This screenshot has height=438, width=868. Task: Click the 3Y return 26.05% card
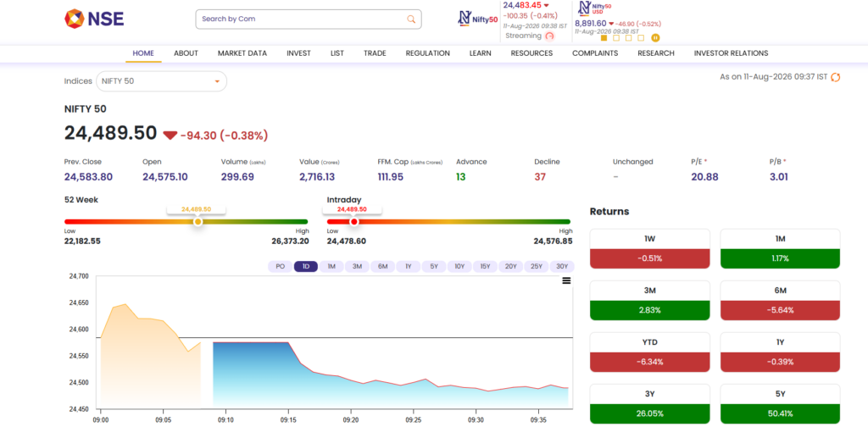click(x=650, y=404)
